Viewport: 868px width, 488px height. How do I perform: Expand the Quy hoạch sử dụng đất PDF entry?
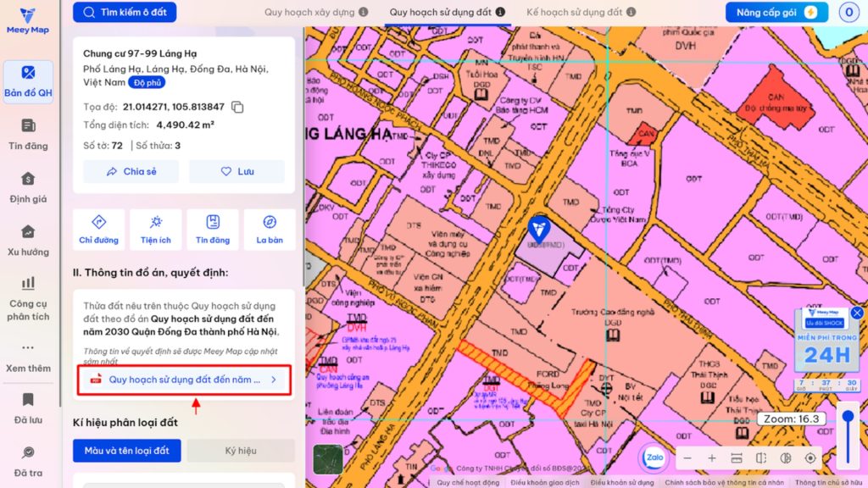pyautogui.click(x=184, y=380)
